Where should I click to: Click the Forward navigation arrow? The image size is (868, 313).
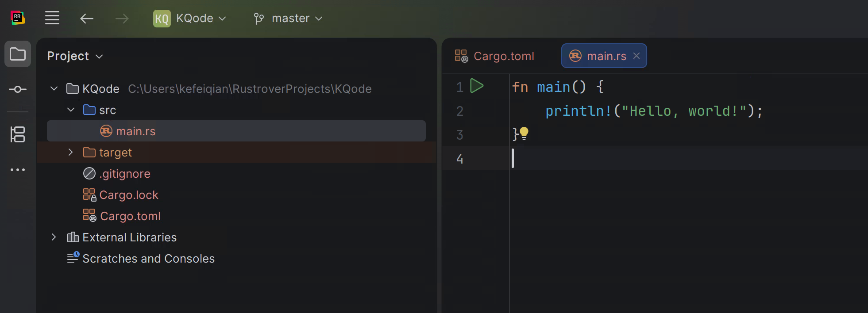click(x=122, y=19)
